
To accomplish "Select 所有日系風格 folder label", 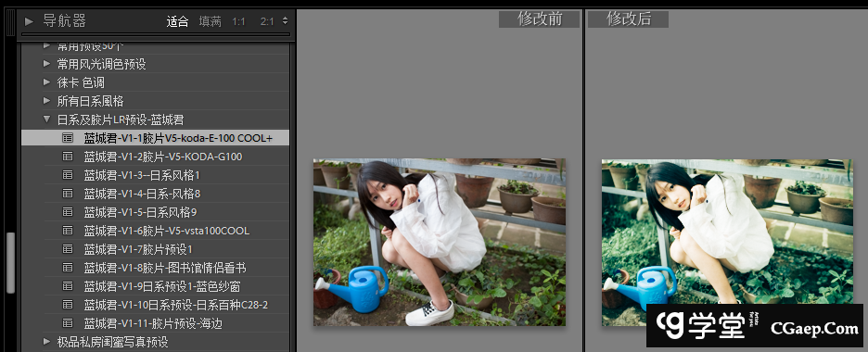I will [x=90, y=101].
